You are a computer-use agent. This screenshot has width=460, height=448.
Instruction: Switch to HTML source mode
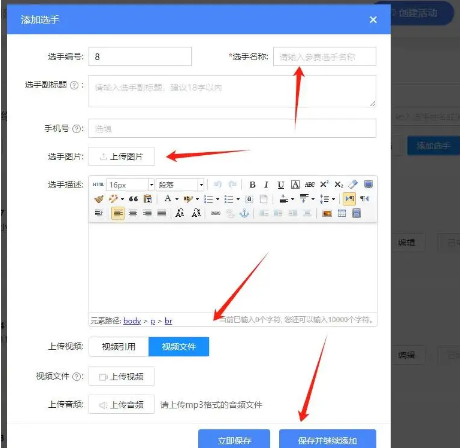[x=98, y=184]
